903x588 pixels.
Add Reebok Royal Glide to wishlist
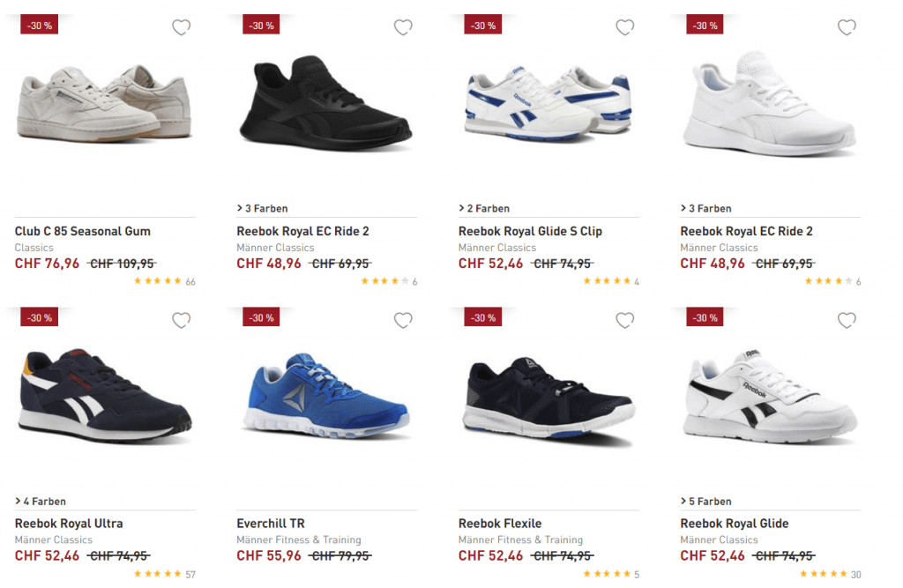[847, 321]
